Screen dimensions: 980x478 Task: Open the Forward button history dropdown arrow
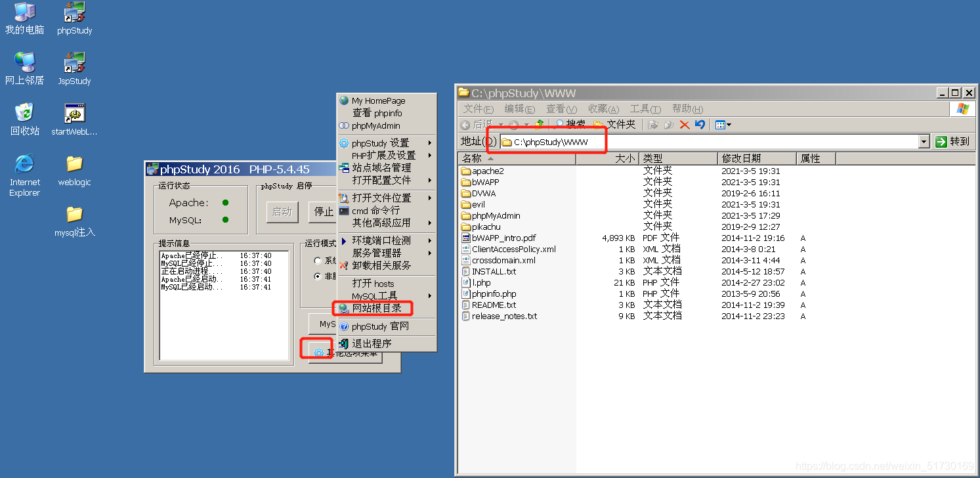pyautogui.click(x=526, y=125)
